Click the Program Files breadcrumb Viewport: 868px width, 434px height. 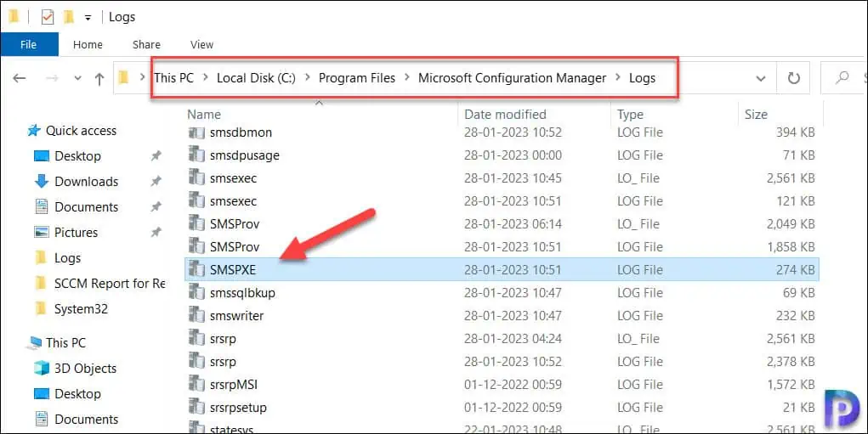click(x=356, y=78)
